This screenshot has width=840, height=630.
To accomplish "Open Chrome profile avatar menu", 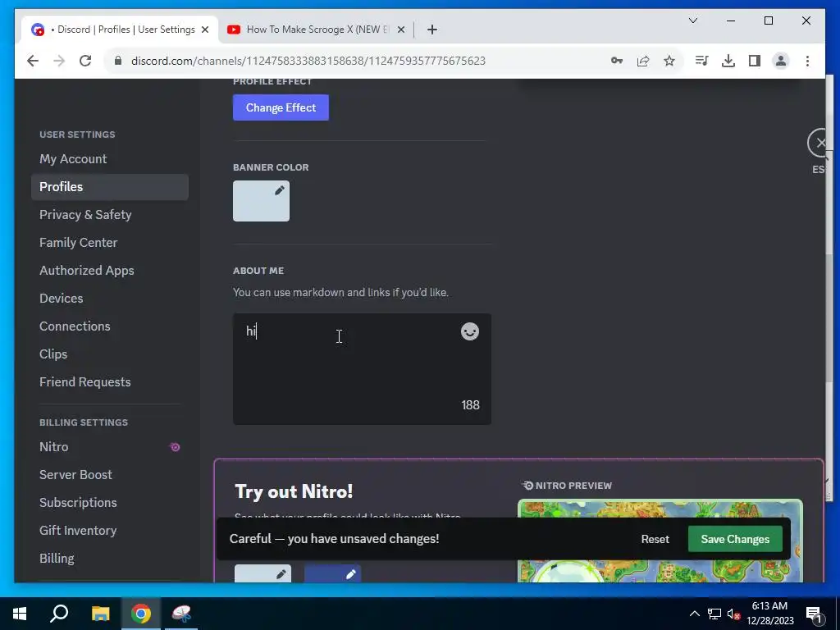I will coord(781,61).
